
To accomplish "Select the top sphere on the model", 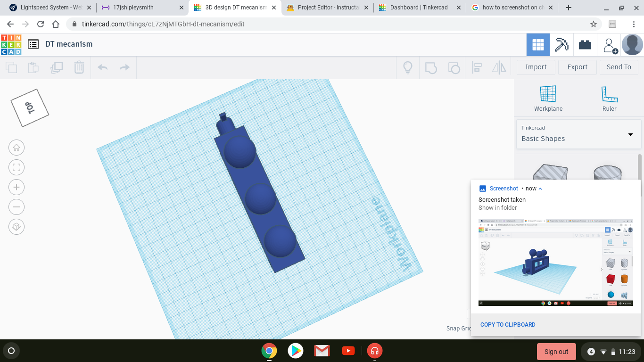I will (x=240, y=152).
